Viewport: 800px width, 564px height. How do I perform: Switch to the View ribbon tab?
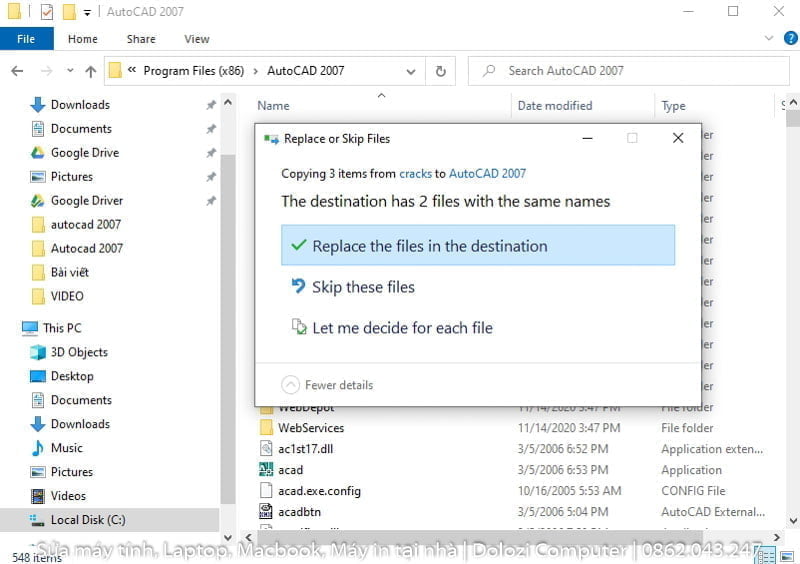pyautogui.click(x=197, y=39)
